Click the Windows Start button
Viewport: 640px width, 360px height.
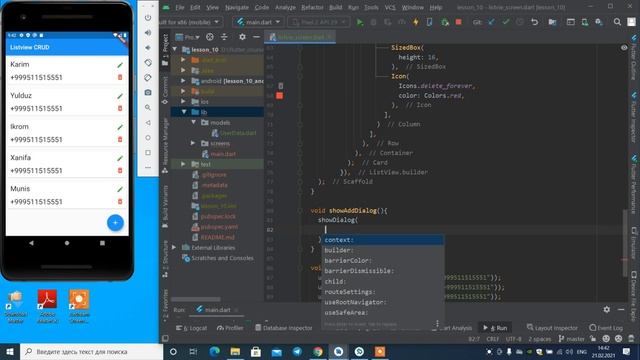pos(10,351)
